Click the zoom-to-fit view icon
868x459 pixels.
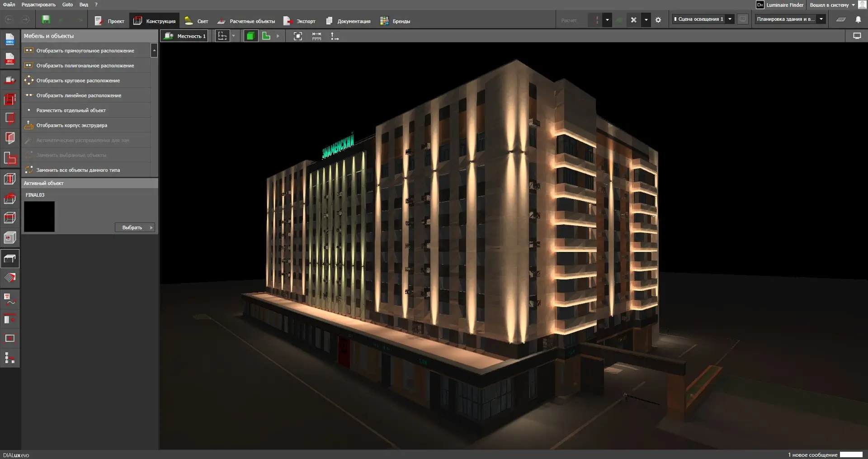coord(297,36)
